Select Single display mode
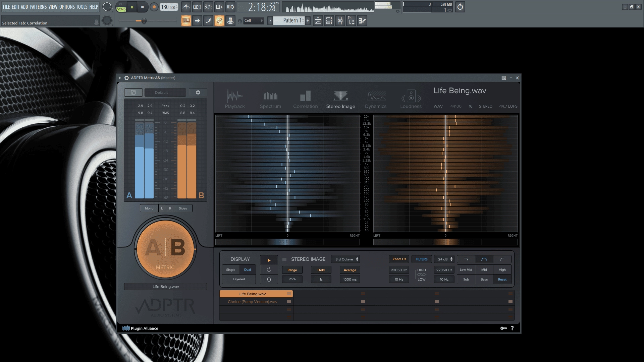Screen dimensions: 644x362 click(231, 269)
